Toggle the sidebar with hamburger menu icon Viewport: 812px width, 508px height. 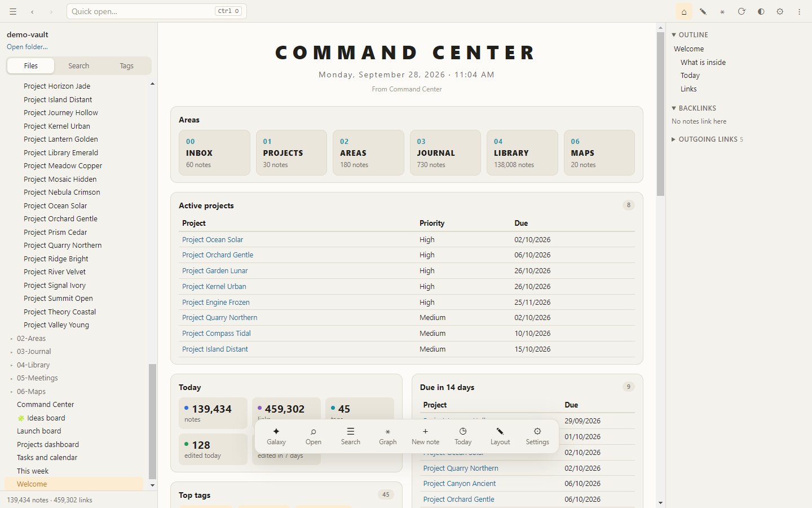point(13,11)
